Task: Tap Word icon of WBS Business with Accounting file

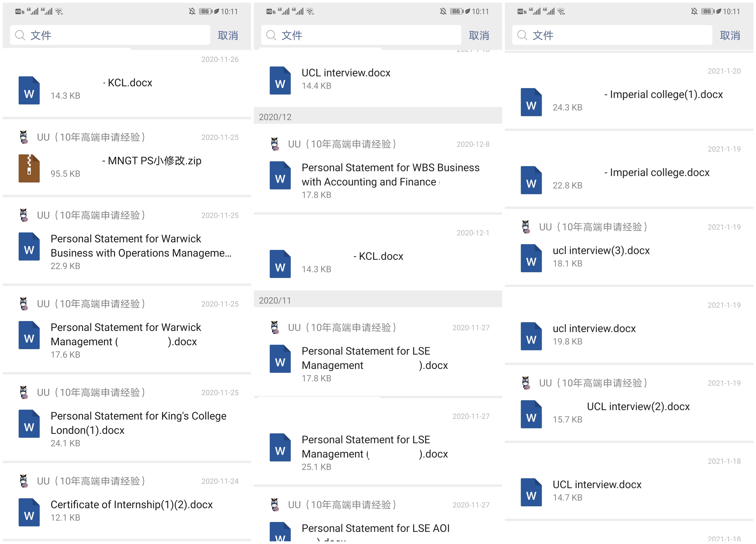Action: pyautogui.click(x=280, y=175)
